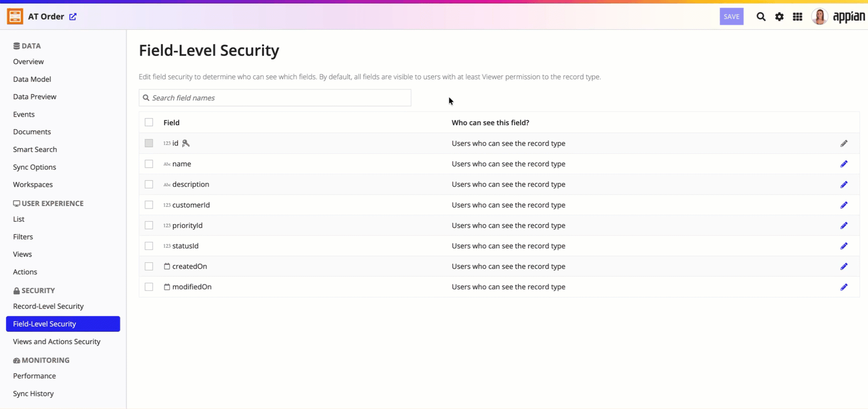Open the apps grid navigation menu
Viewport: 868px width, 409px height.
point(797,17)
